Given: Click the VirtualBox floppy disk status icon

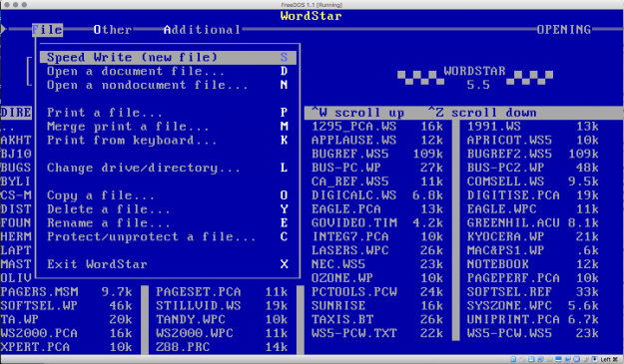Looking at the screenshot, I should point(531,359).
